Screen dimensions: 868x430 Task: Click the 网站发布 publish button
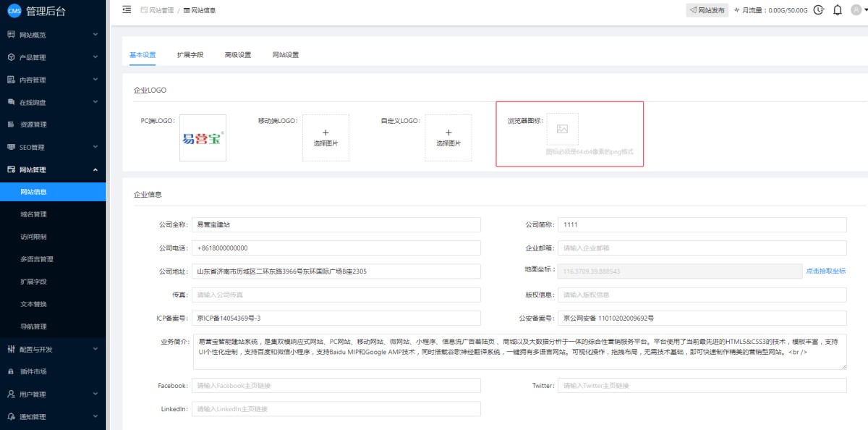click(707, 10)
